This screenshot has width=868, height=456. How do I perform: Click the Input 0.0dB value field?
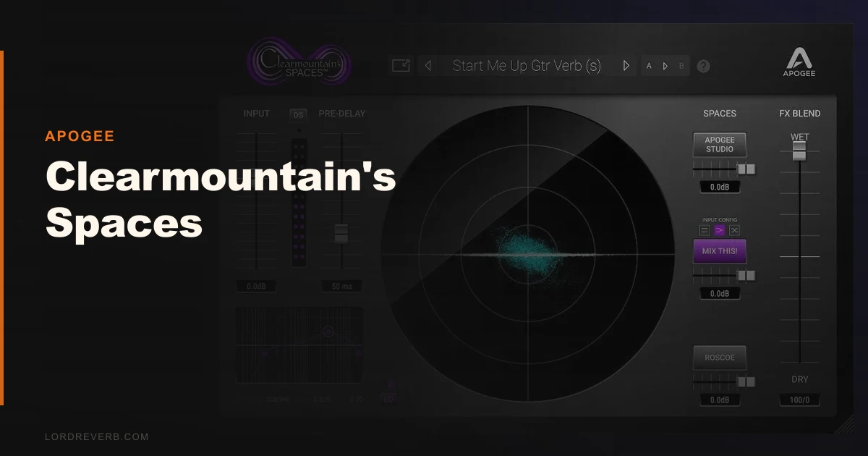coord(256,287)
